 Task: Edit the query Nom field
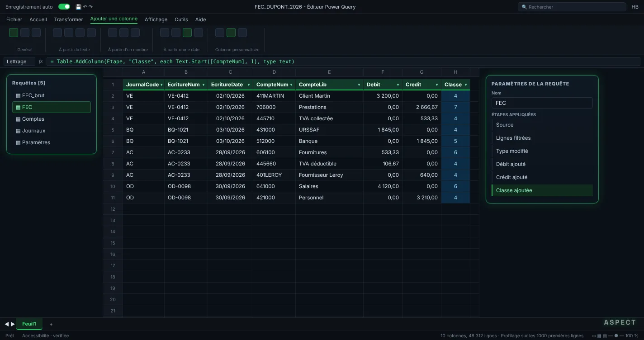pos(542,103)
